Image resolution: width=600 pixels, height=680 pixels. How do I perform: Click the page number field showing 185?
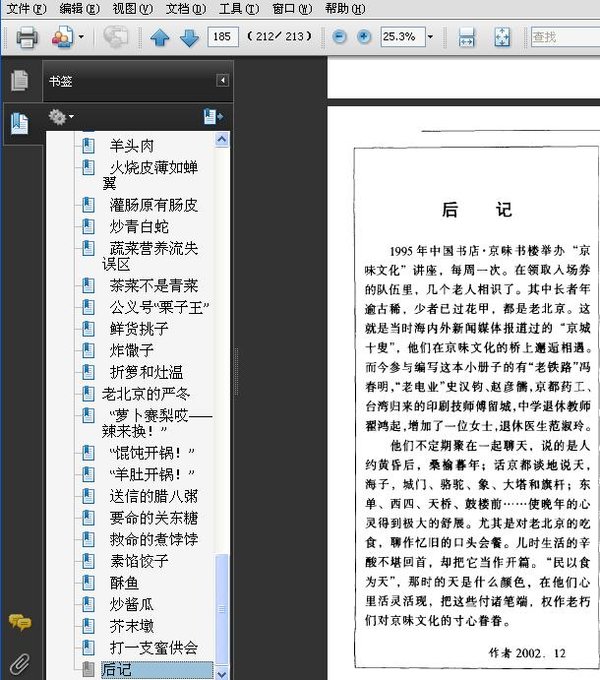[x=223, y=36]
